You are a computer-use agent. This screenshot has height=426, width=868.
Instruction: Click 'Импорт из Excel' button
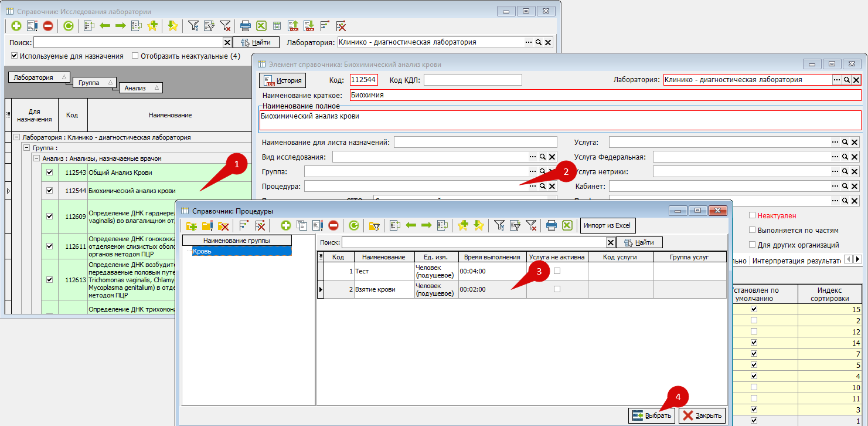[607, 226]
